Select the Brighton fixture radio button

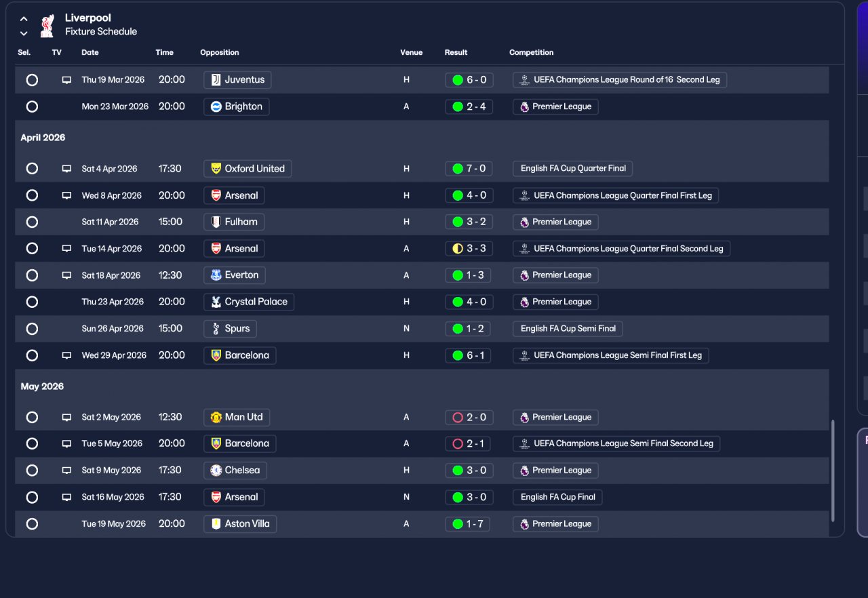coord(32,106)
